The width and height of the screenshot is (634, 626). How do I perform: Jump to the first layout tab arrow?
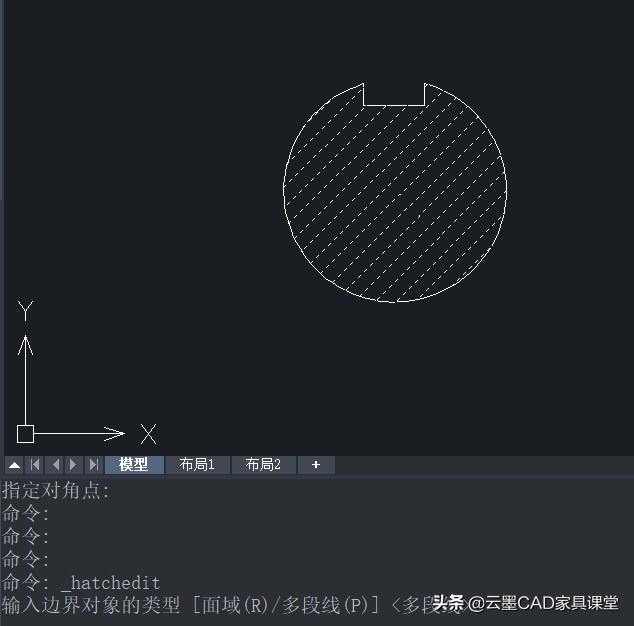tap(35, 465)
